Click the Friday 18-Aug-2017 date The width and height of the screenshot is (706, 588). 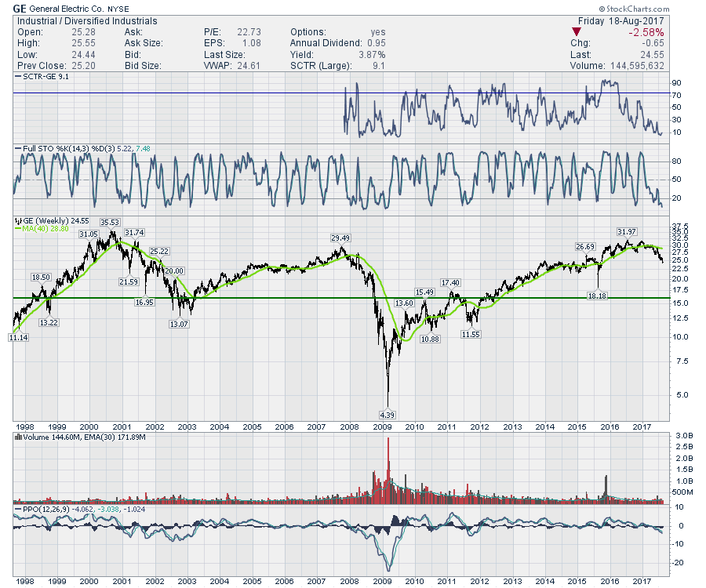[x=621, y=21]
